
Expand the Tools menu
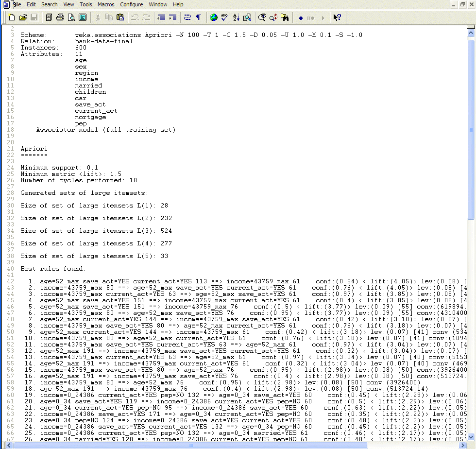click(x=85, y=4)
